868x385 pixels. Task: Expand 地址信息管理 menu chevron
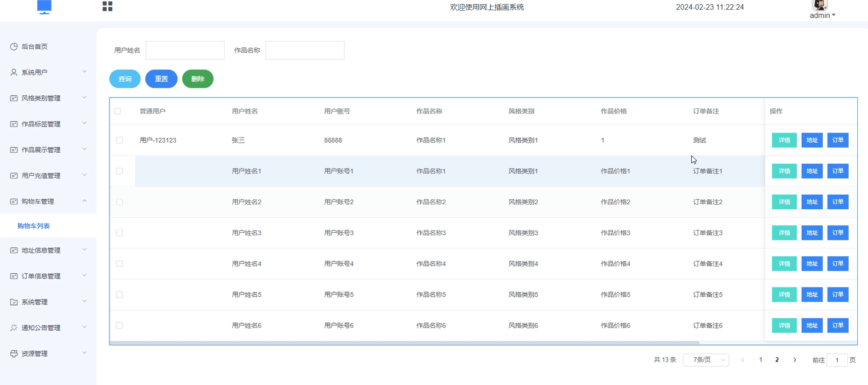click(x=84, y=249)
